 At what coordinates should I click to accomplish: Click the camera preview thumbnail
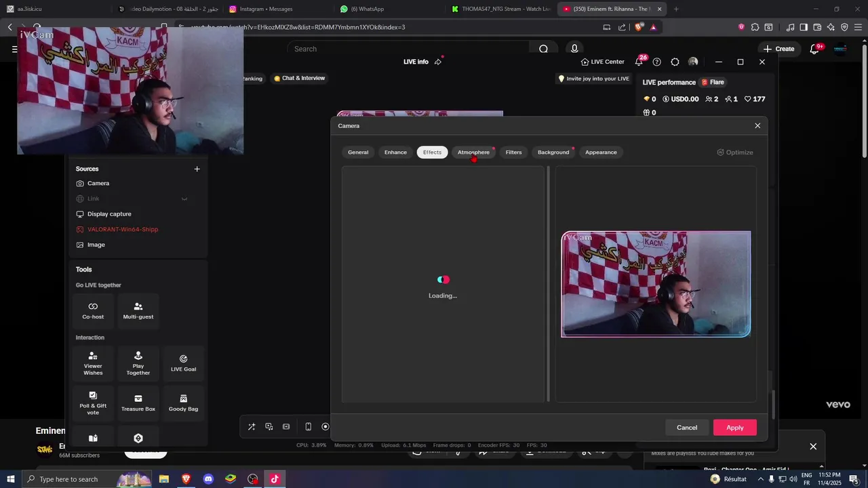point(656,284)
